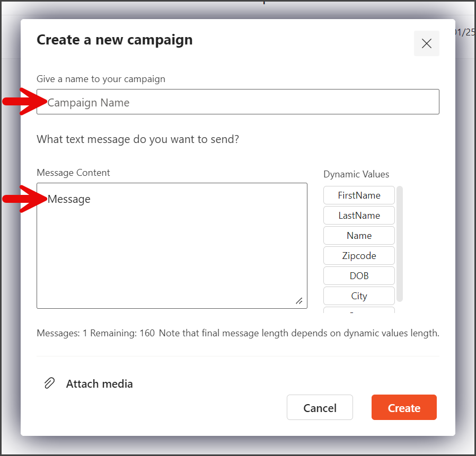The width and height of the screenshot is (476, 456).
Task: Open the Attach media option
Action: pyautogui.click(x=99, y=384)
